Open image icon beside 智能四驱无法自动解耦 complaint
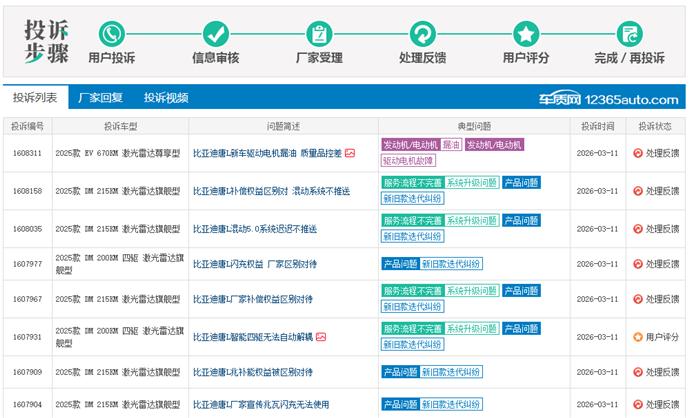The width and height of the screenshot is (700, 418). [321, 337]
